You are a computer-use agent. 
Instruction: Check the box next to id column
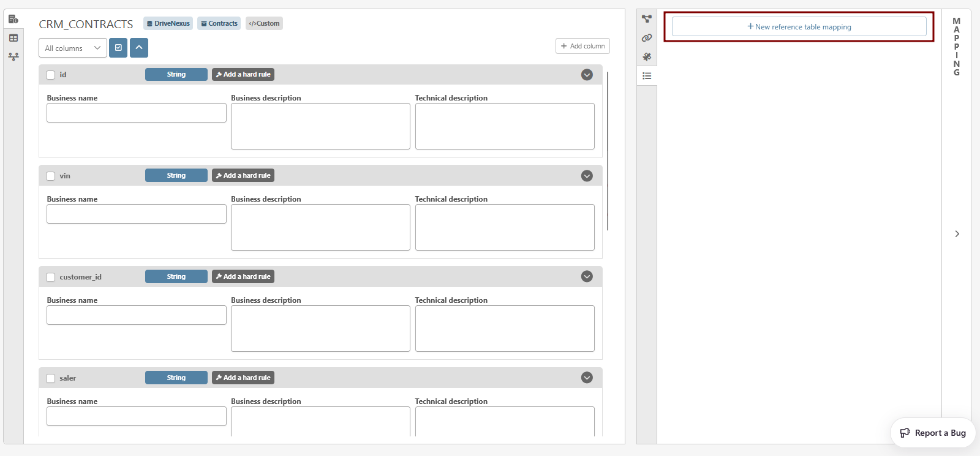point(51,75)
